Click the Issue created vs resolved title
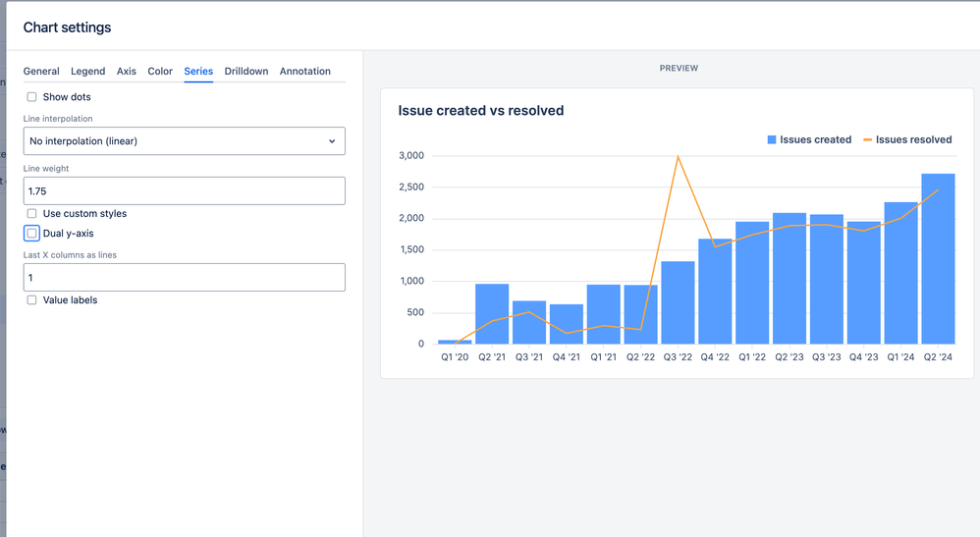The width and height of the screenshot is (980, 537). coord(480,111)
